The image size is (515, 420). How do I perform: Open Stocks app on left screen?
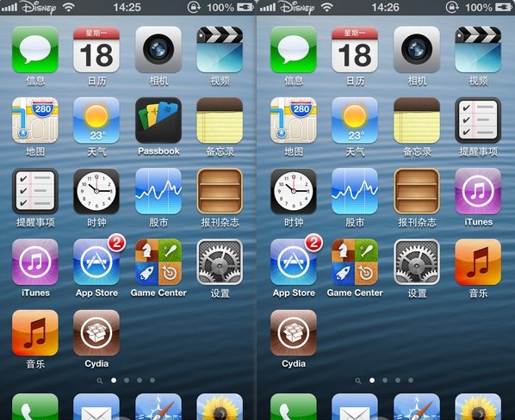click(158, 191)
